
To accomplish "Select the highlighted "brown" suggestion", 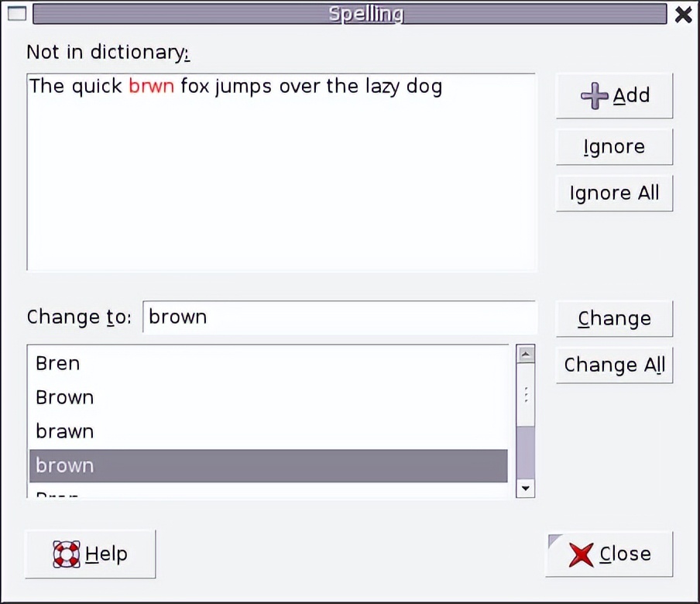I will (65, 465).
